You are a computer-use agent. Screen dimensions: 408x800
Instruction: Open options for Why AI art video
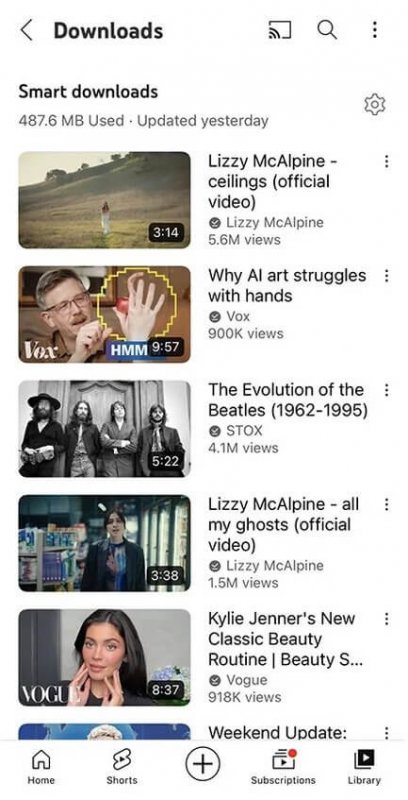click(386, 276)
